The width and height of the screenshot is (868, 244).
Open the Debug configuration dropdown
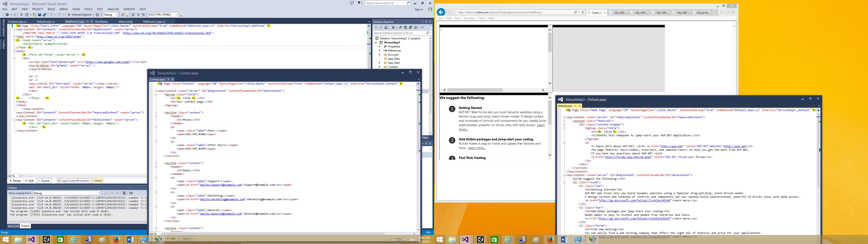point(111,15)
